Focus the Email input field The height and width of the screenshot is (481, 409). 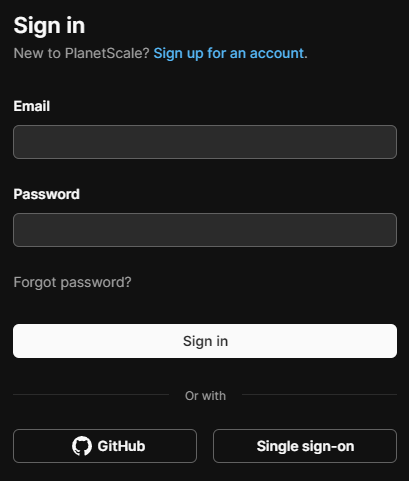click(x=205, y=142)
